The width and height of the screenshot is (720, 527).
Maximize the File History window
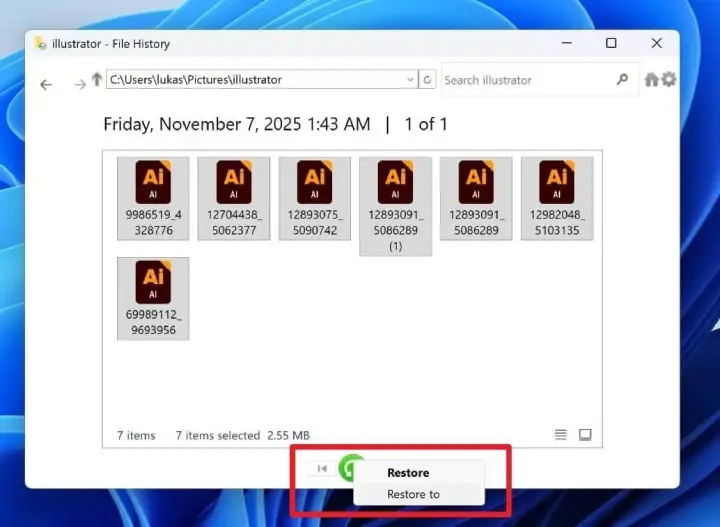click(611, 43)
